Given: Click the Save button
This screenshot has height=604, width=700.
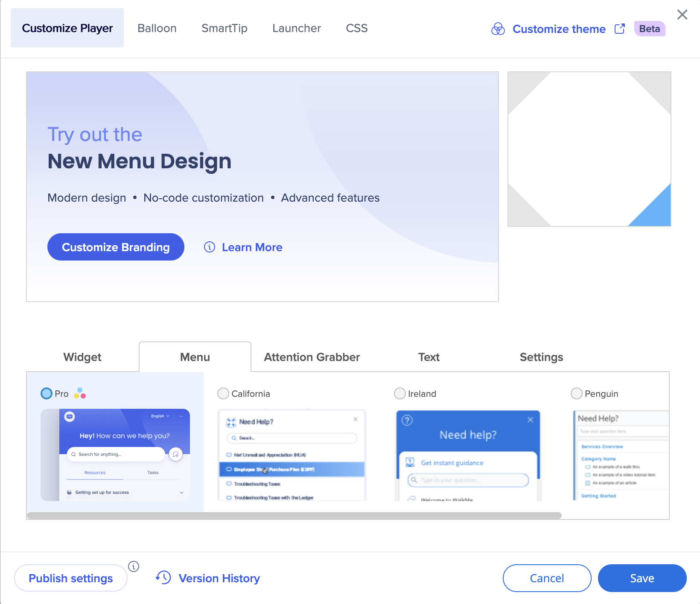Looking at the screenshot, I should [x=642, y=578].
